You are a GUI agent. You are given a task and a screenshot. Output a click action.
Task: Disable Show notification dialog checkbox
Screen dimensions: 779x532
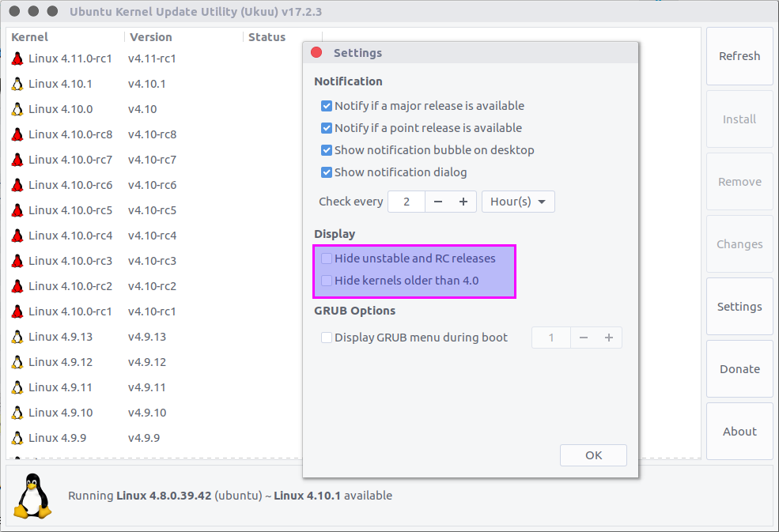tap(327, 172)
